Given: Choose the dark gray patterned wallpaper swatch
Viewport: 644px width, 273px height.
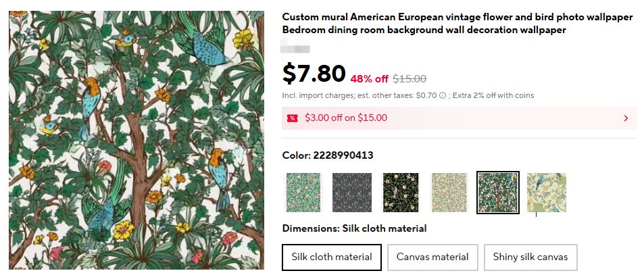Looking at the screenshot, I should [x=351, y=193].
